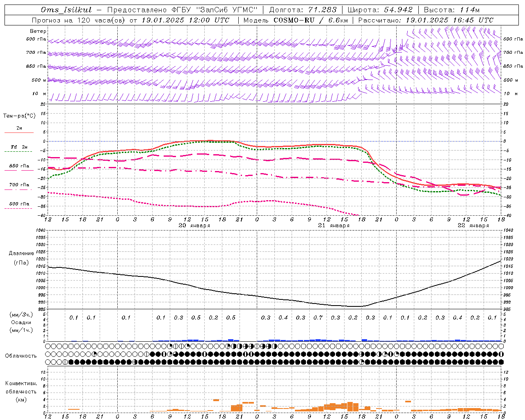Click the elevation text "Высота: 114м"
The width and height of the screenshot is (525, 420).
(x=452, y=10)
